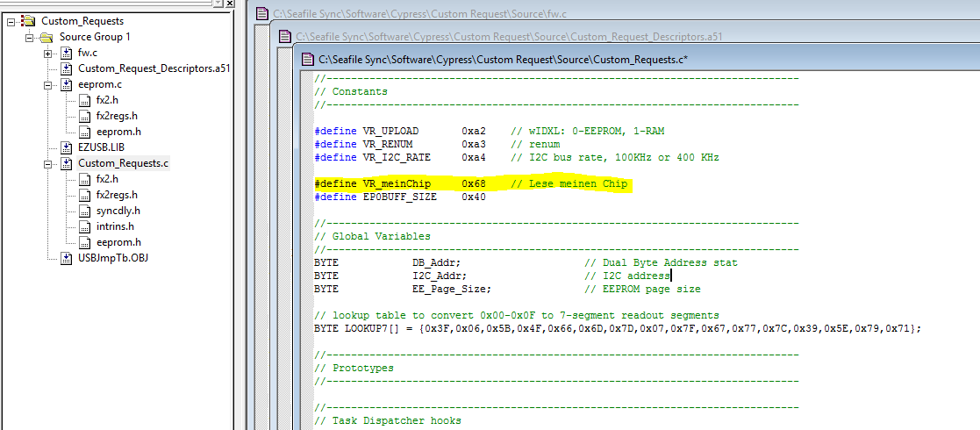
Task: Expand the fw.c file node
Action: pos(47,54)
